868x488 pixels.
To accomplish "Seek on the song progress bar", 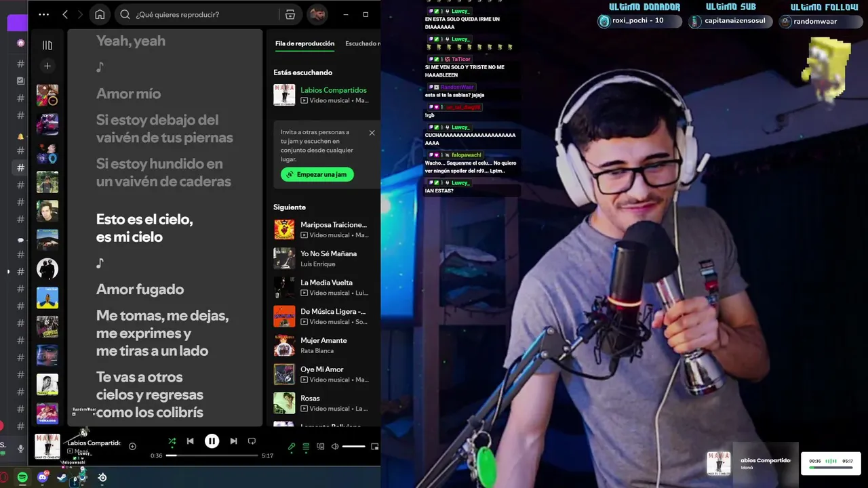I will 212,455.
